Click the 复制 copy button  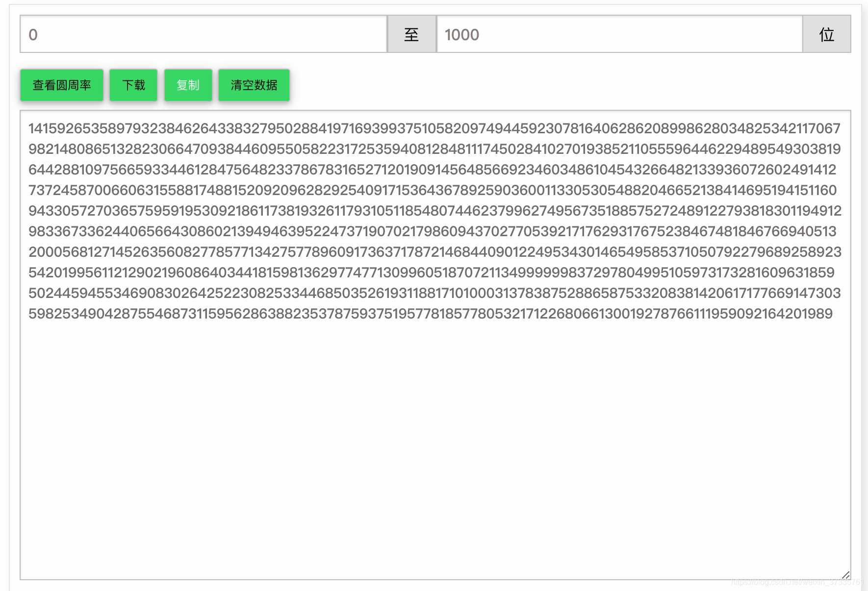pos(188,85)
